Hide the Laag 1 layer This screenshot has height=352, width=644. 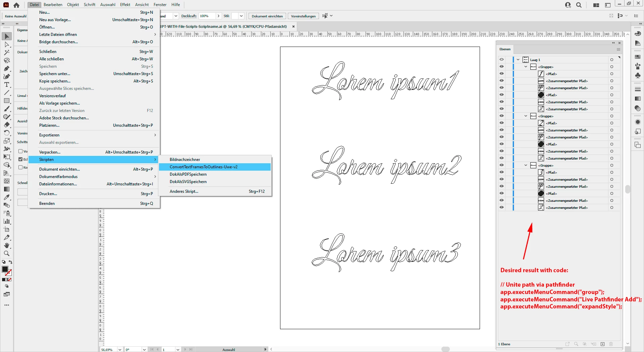[x=501, y=60]
